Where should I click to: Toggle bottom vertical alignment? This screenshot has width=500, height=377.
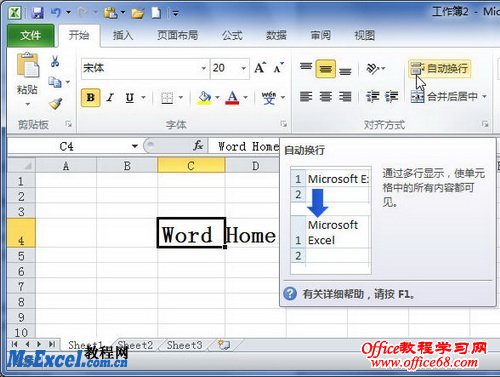point(345,70)
